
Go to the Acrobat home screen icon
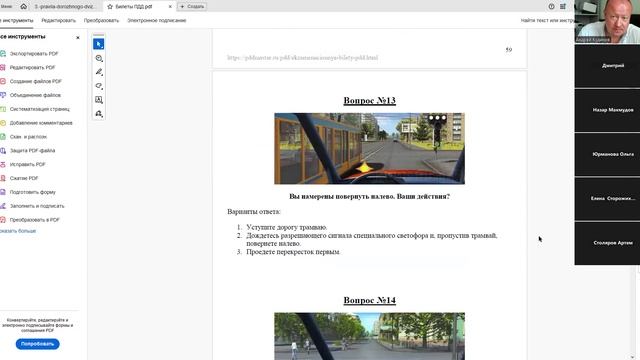point(24,6)
